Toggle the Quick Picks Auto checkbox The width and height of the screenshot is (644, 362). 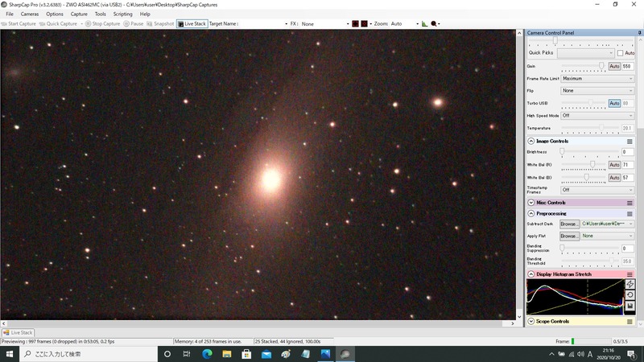[x=620, y=53]
